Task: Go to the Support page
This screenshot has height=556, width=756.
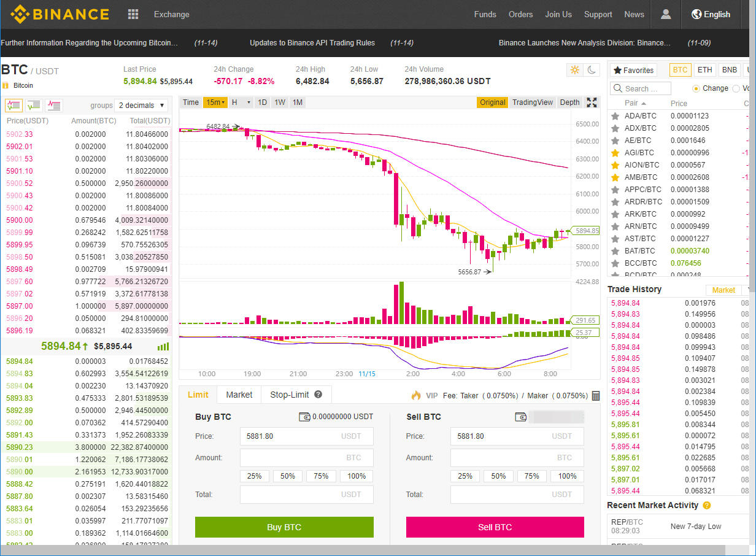Action: [598, 14]
